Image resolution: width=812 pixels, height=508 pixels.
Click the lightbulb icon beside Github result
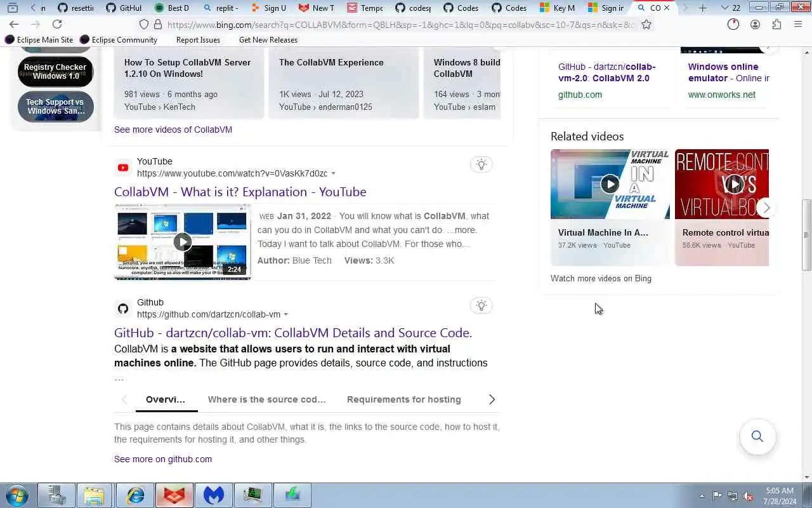click(x=481, y=305)
